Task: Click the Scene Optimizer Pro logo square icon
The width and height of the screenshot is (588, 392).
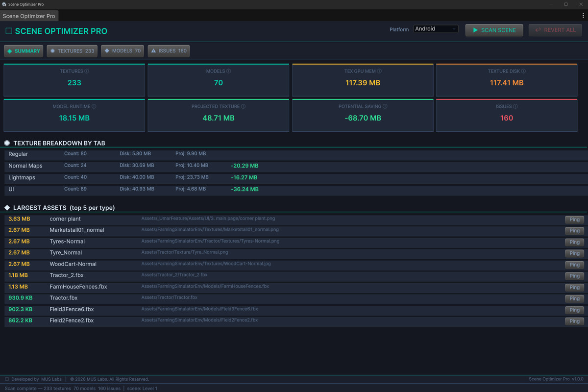Action: coord(8,31)
